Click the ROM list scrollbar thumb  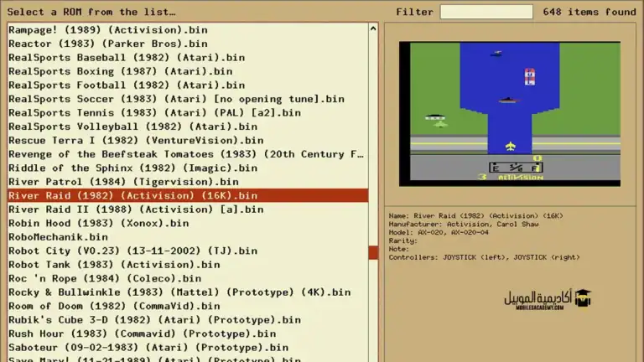373,252
